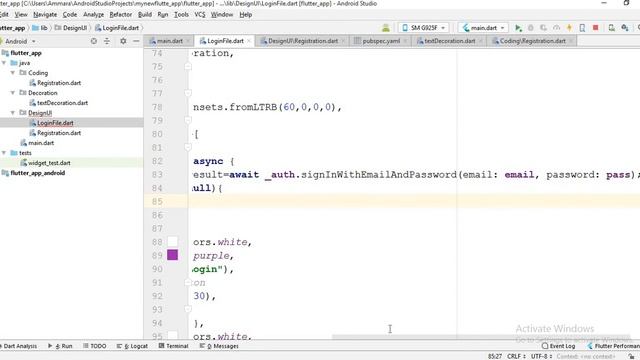Open the Help menu

point(245,15)
